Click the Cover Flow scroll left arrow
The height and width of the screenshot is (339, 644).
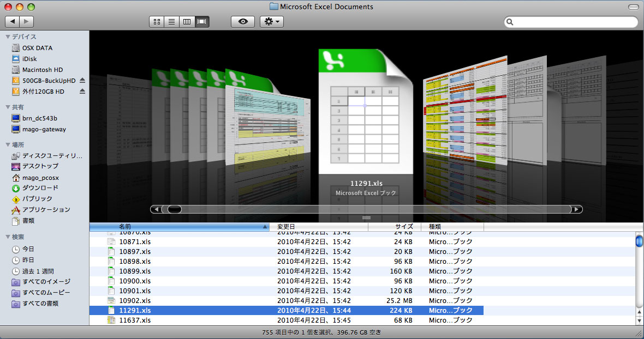tap(156, 209)
